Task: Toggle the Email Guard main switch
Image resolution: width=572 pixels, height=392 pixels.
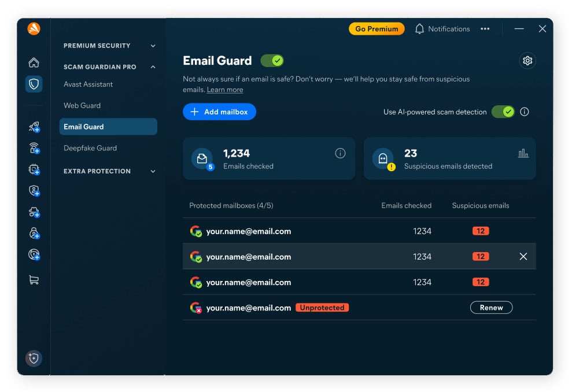Action: coord(272,61)
